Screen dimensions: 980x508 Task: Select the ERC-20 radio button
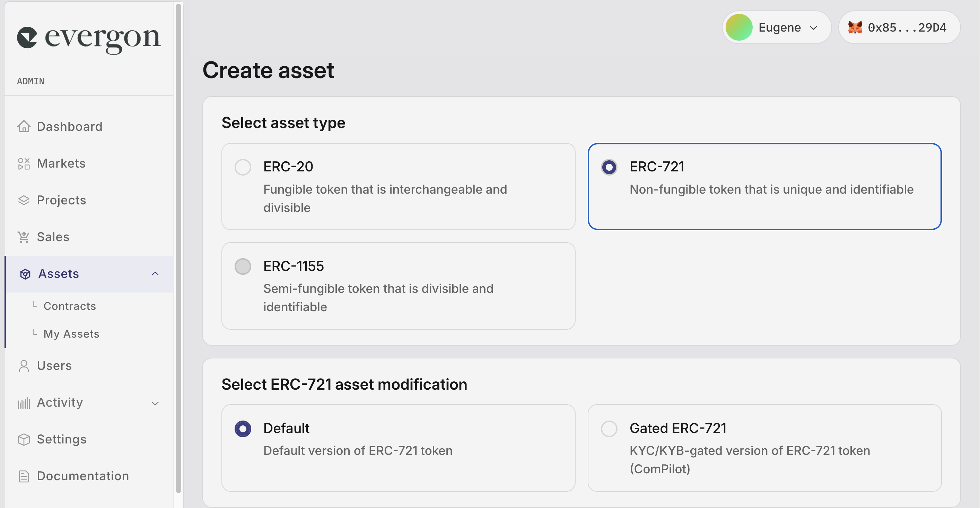click(243, 167)
